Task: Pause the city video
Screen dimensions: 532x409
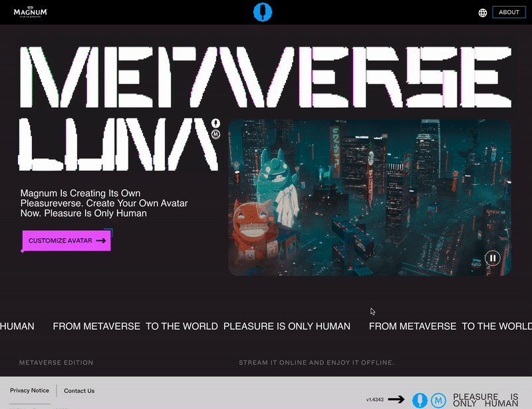Action: [x=492, y=258]
